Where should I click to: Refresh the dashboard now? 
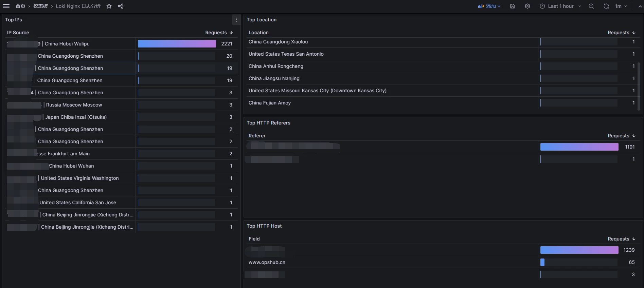point(606,6)
